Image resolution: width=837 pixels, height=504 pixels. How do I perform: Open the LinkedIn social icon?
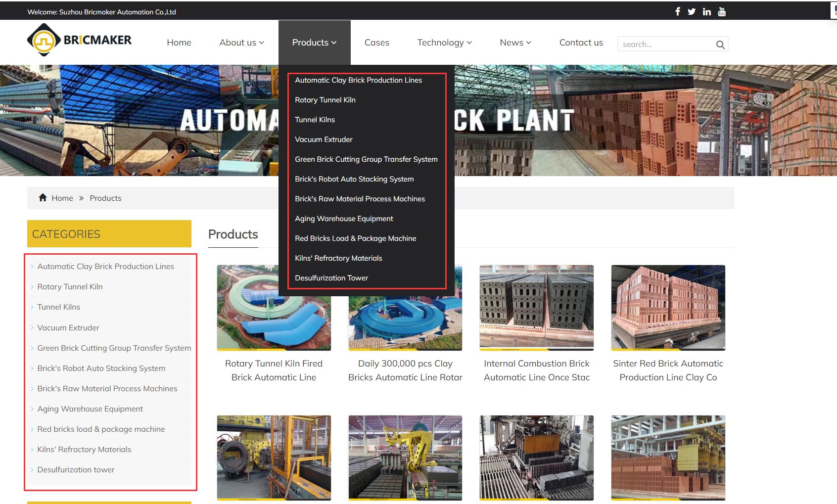point(706,11)
